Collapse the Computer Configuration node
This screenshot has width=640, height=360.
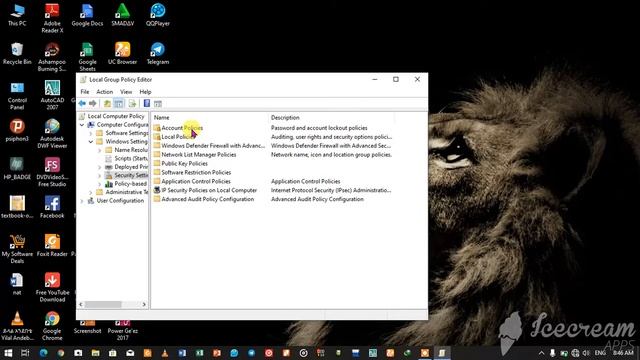click(82, 125)
